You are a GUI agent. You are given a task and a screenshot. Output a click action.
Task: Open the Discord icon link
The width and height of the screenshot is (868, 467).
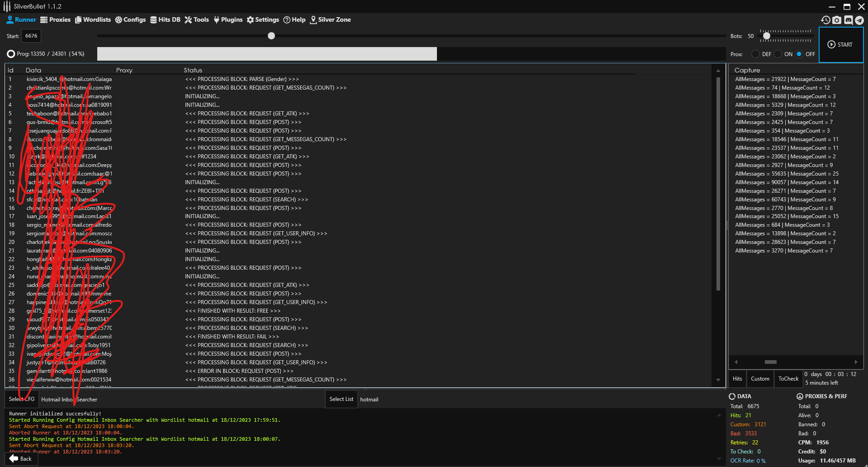point(848,20)
